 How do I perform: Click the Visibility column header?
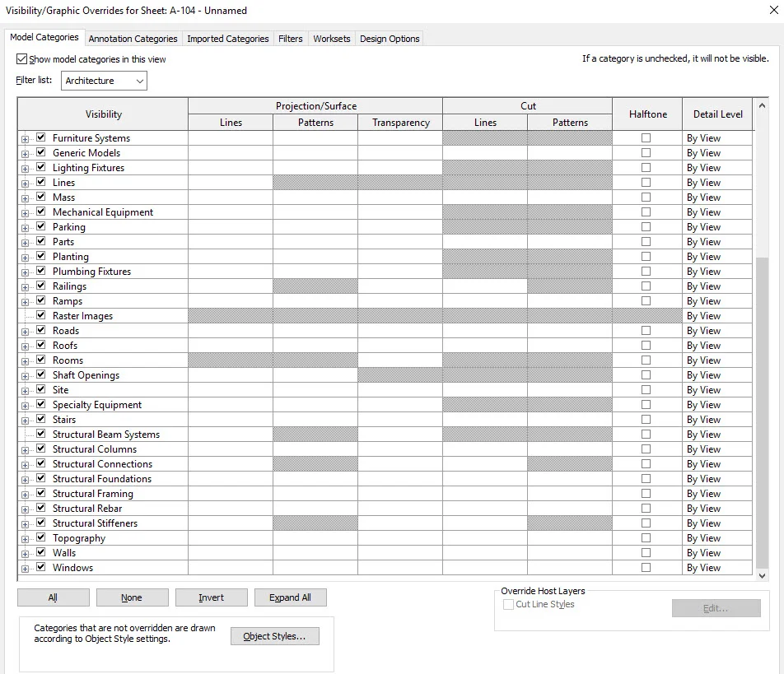pyautogui.click(x=103, y=114)
